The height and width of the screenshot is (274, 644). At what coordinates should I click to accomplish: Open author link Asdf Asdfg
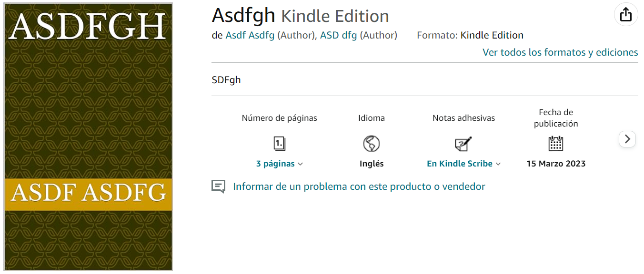[250, 35]
